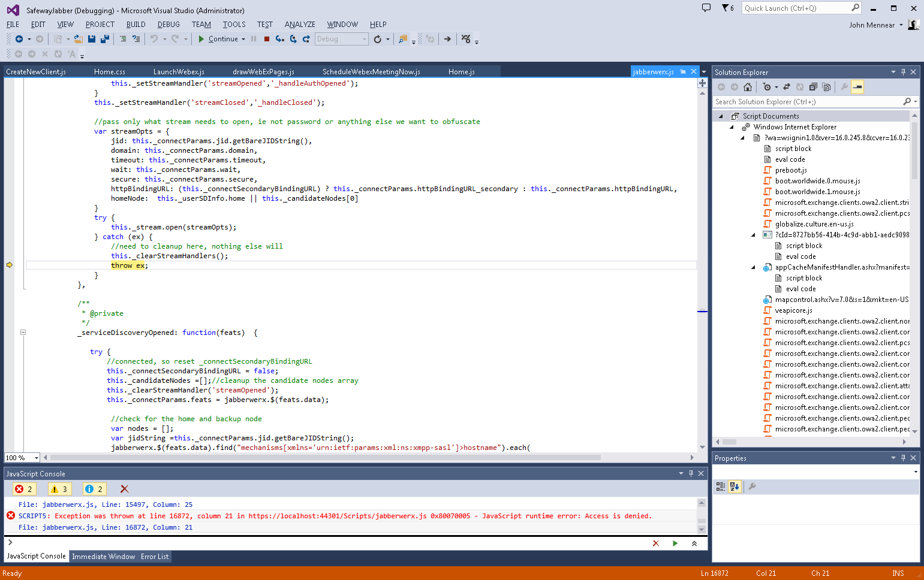
Task: Click the Categorized icon in Properties
Action: pos(721,487)
